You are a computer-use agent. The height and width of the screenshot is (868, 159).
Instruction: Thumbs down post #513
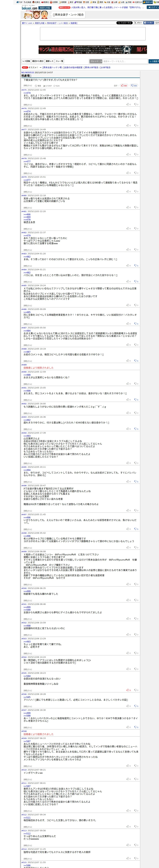click(136, 845)
